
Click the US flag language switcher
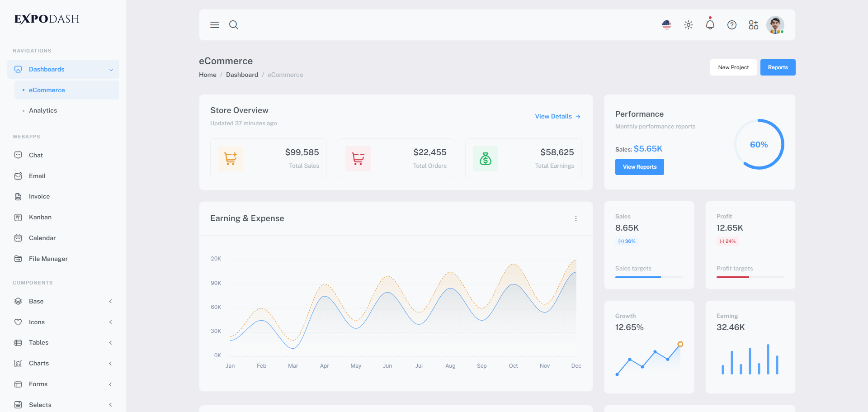click(x=666, y=25)
